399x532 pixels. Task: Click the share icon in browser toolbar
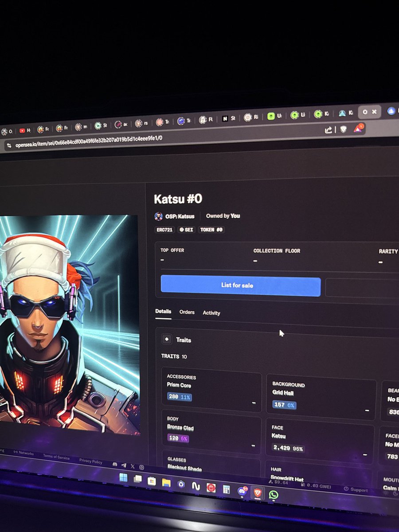pyautogui.click(x=329, y=130)
